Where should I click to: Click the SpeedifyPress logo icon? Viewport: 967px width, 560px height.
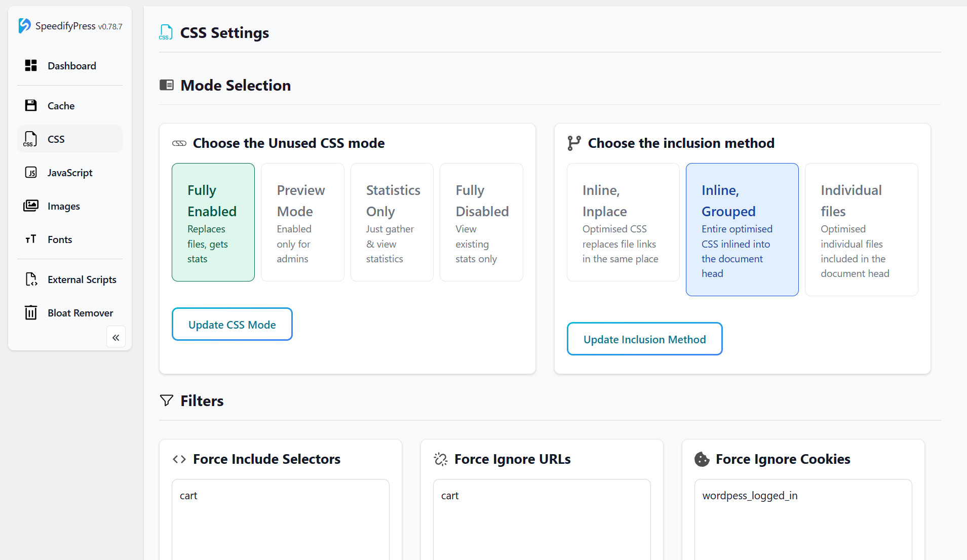(24, 26)
